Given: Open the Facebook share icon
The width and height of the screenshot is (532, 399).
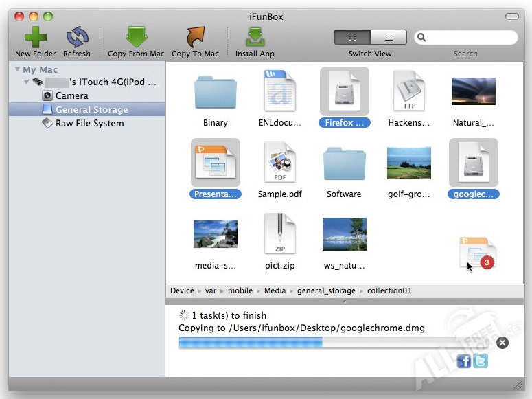Looking at the screenshot, I should pos(464,361).
